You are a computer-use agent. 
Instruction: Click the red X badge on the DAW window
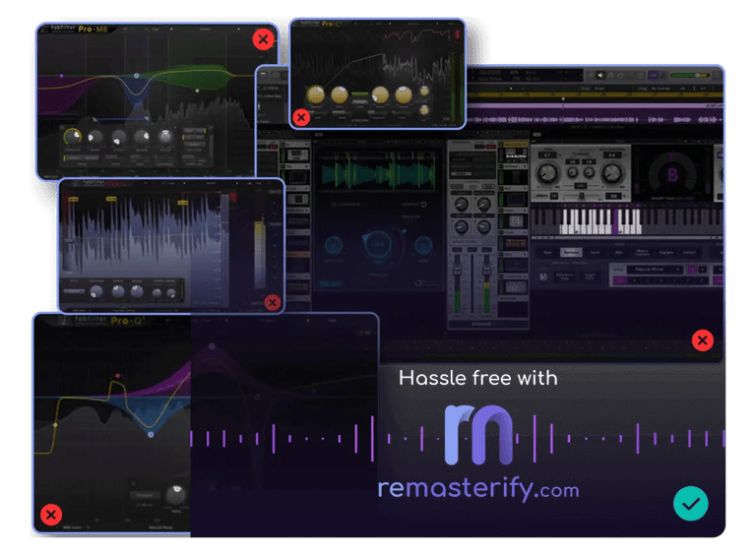[x=703, y=340]
